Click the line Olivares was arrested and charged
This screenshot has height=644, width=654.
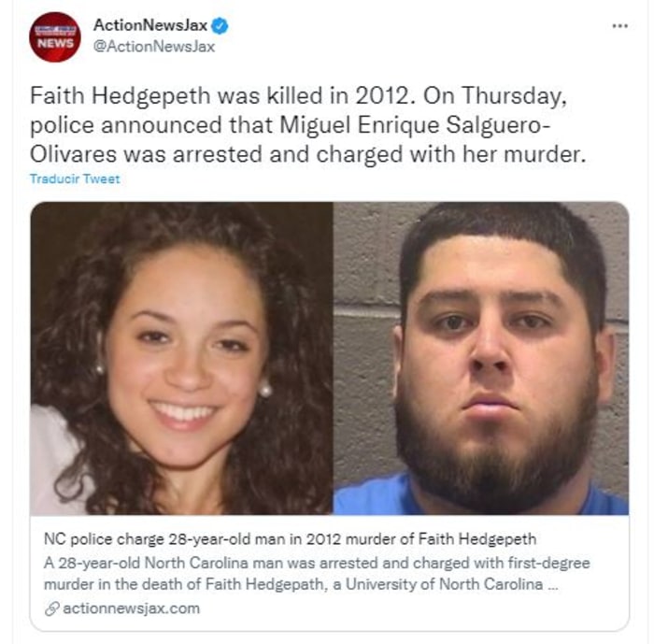click(x=307, y=154)
